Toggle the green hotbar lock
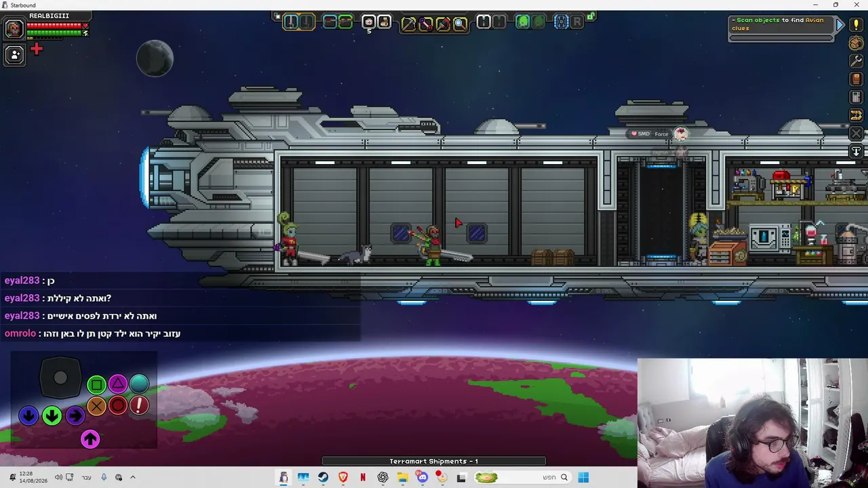Viewport: 868px width, 488px height. click(591, 16)
